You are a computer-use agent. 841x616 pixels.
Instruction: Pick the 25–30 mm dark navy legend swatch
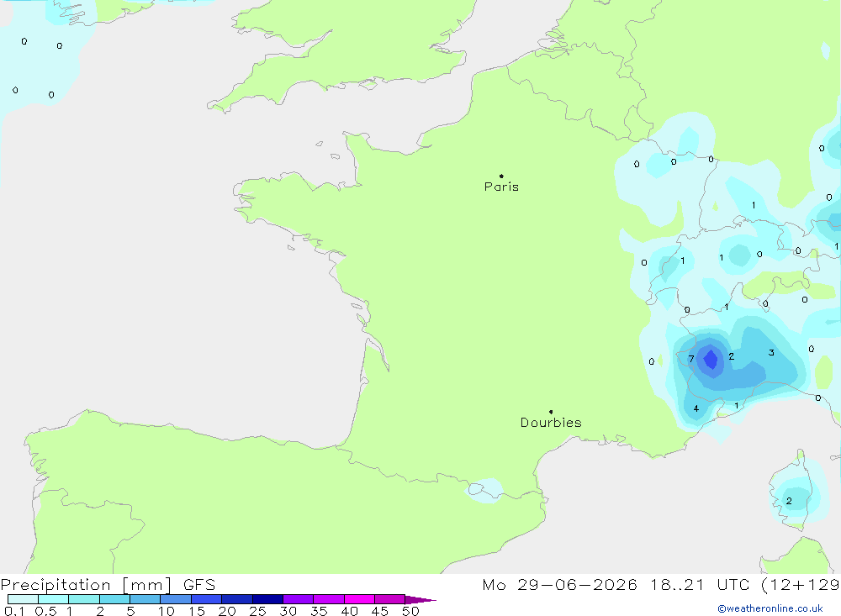[x=267, y=599]
